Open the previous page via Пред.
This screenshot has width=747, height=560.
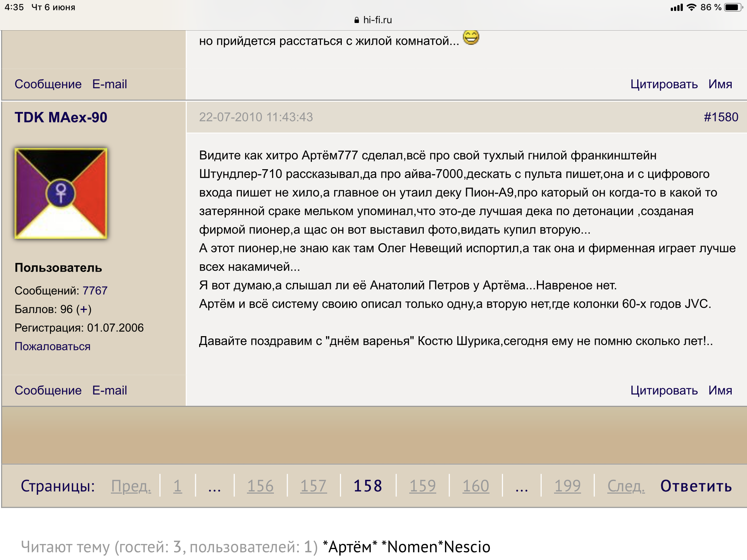(131, 486)
